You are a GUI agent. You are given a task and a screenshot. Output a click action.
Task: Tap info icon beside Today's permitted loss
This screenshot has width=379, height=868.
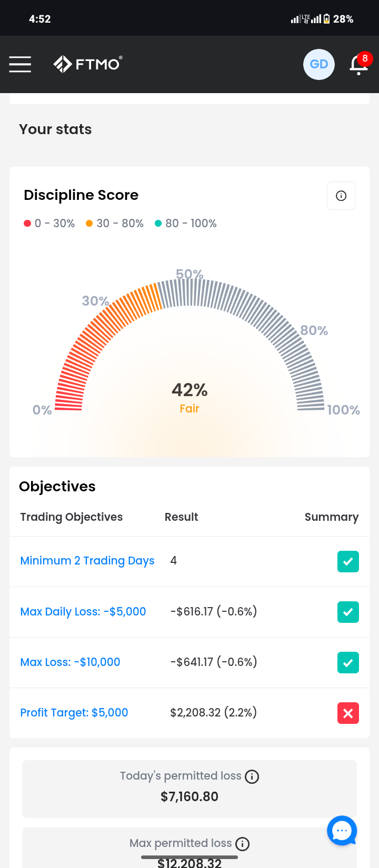252,776
